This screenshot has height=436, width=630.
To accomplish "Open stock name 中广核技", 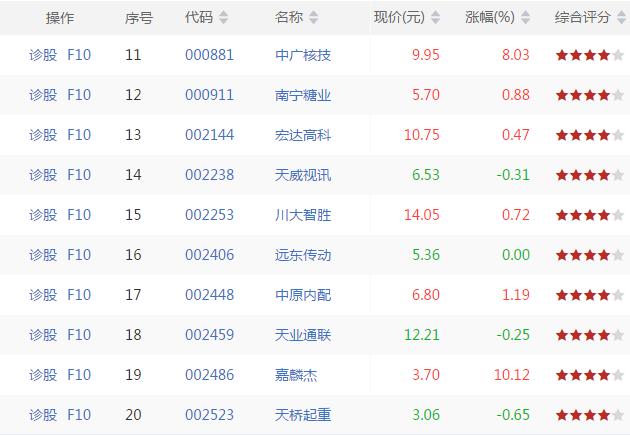I will click(303, 55).
